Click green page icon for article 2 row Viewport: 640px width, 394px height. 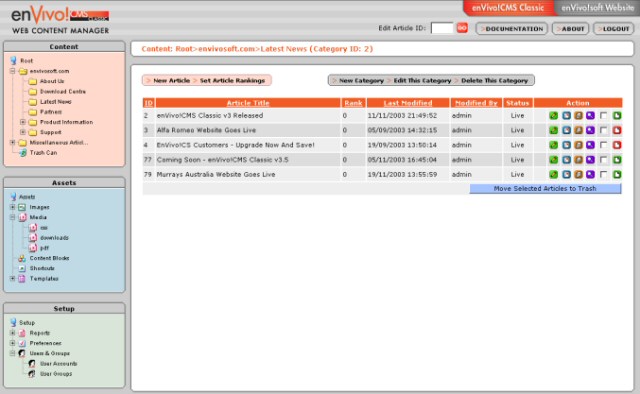617,116
